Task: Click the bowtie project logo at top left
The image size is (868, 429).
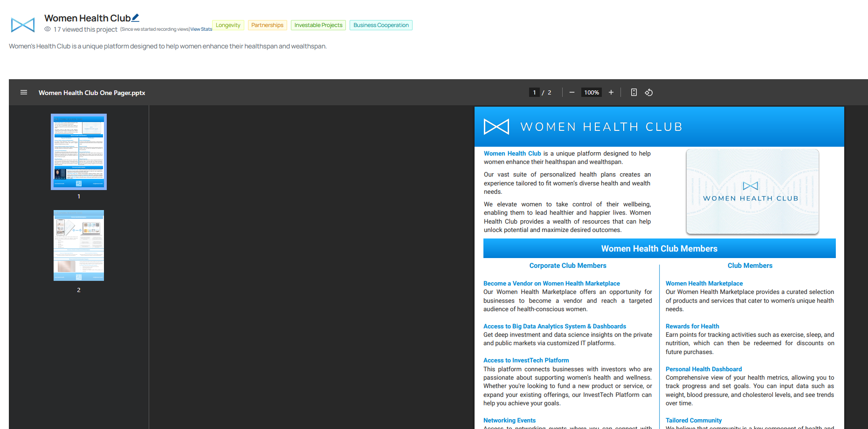Action: coord(23,25)
